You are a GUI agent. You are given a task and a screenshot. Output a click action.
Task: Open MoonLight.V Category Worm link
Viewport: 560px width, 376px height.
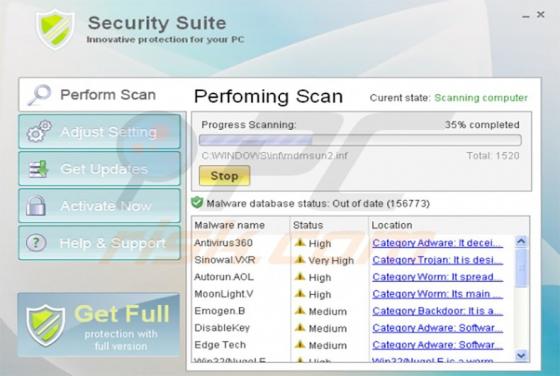438,294
